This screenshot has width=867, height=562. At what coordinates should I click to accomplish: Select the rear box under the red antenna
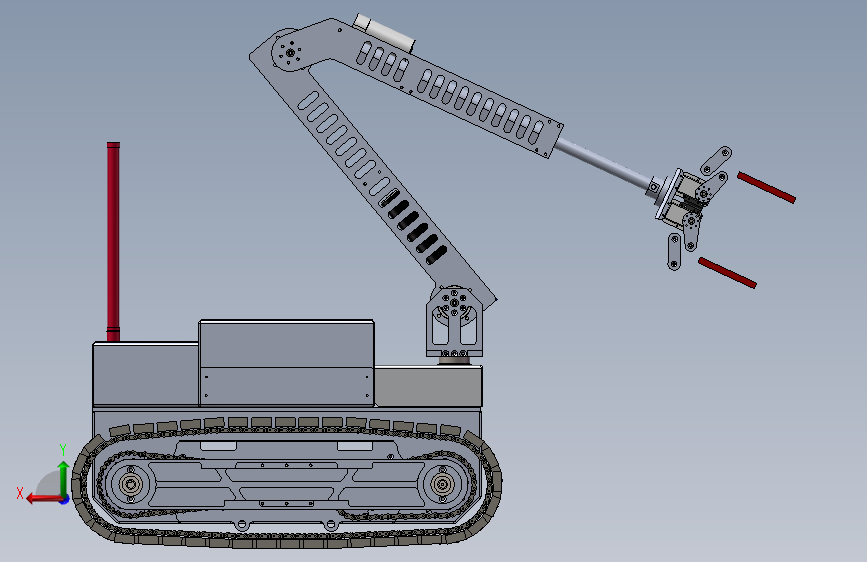pos(146,375)
